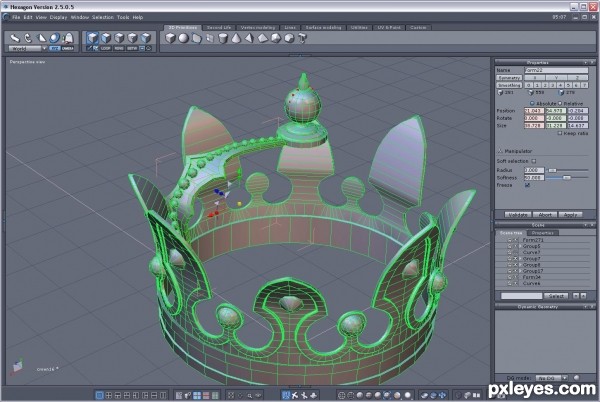Select the Relative radio button
This screenshot has width=600, height=402.
coord(560,104)
